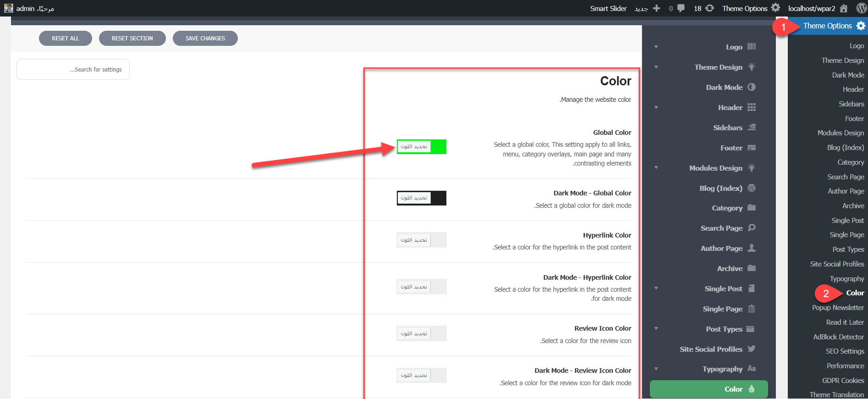The image size is (868, 399).
Task: Click the Site Social Profiles Twitter icon
Action: point(752,349)
